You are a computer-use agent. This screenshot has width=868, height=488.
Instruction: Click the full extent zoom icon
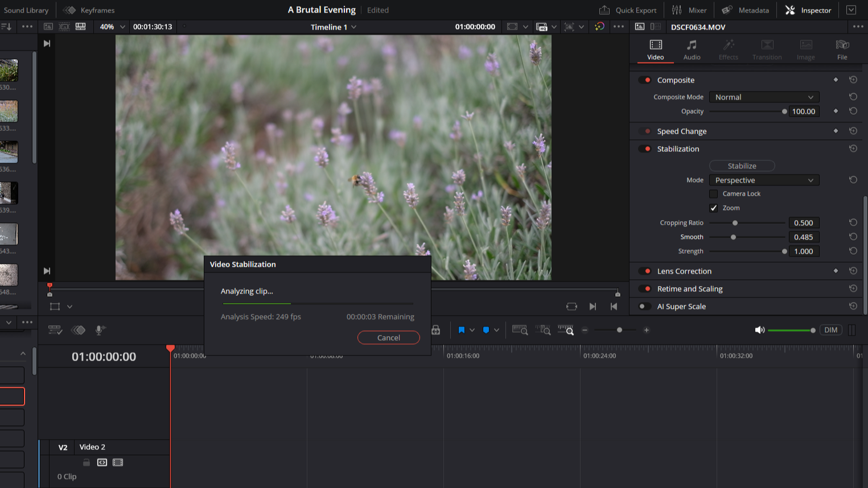pos(520,330)
